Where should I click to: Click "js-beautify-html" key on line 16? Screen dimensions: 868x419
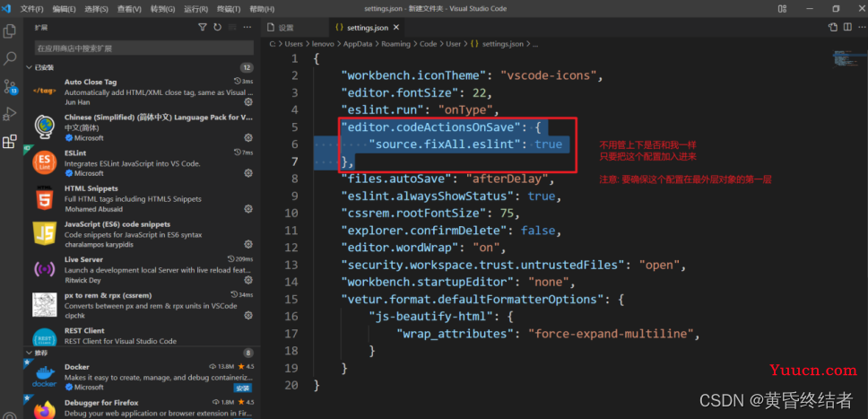(x=429, y=317)
